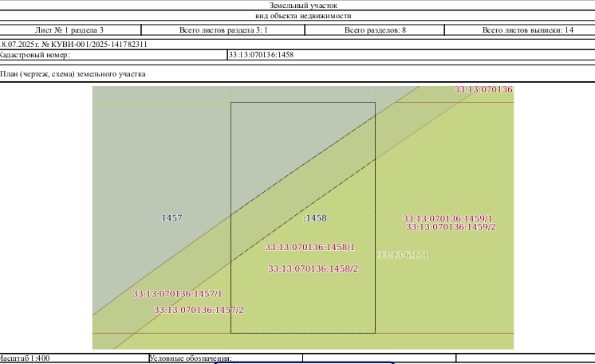595x364 pixels.
Task: Click the "Условные обозначения:" cell
Action: click(226, 358)
